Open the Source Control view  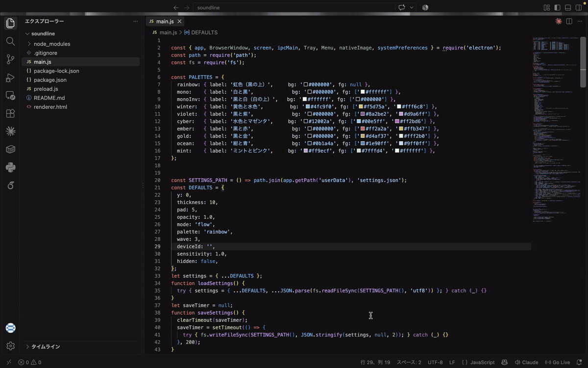10,59
